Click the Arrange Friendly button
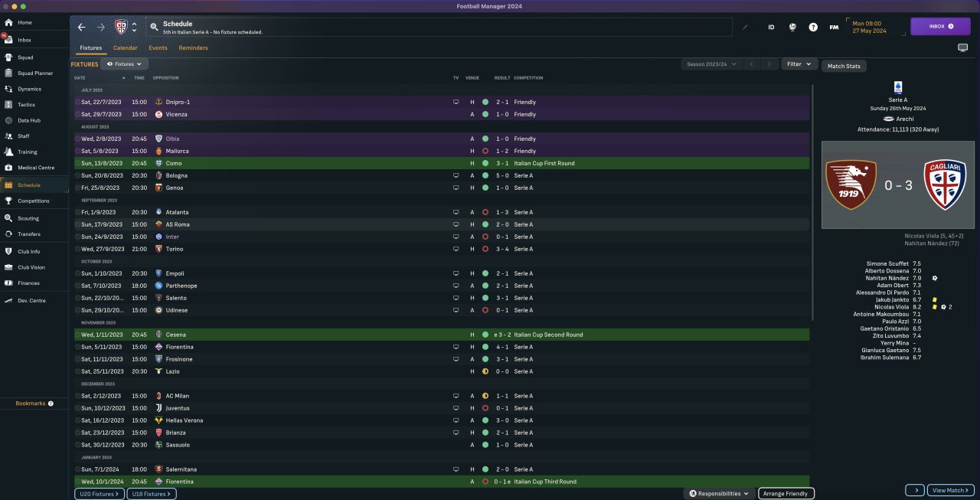This screenshot has height=500, width=980. click(786, 494)
